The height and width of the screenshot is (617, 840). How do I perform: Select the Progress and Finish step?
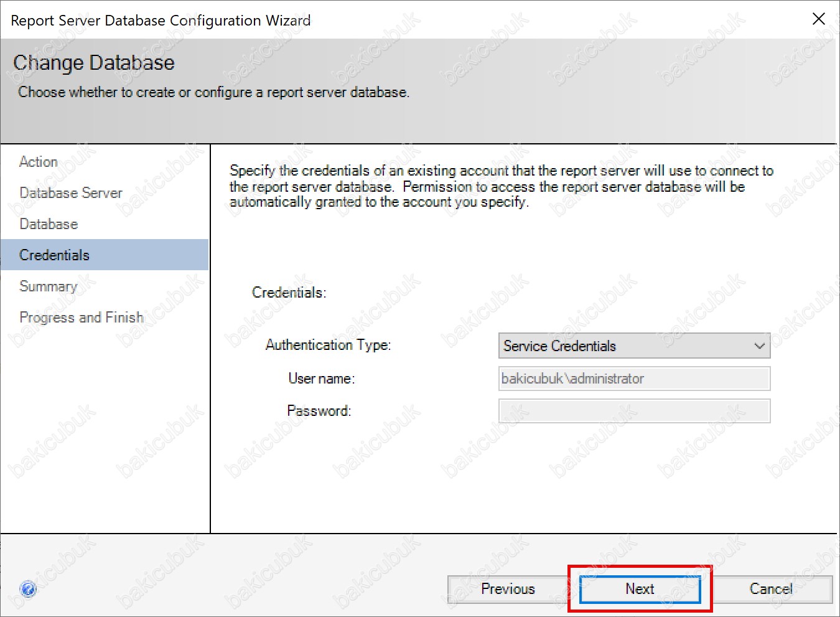[82, 318]
